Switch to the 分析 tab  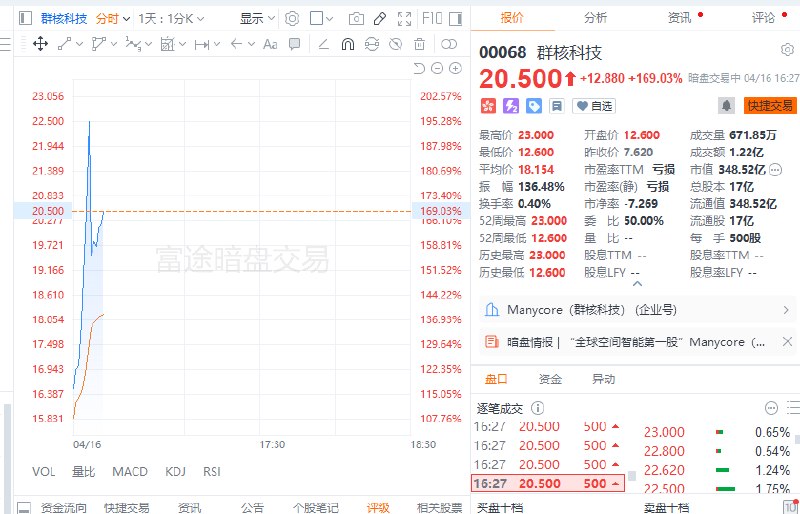(595, 18)
